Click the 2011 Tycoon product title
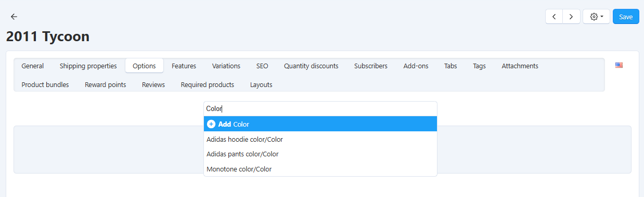 48,36
